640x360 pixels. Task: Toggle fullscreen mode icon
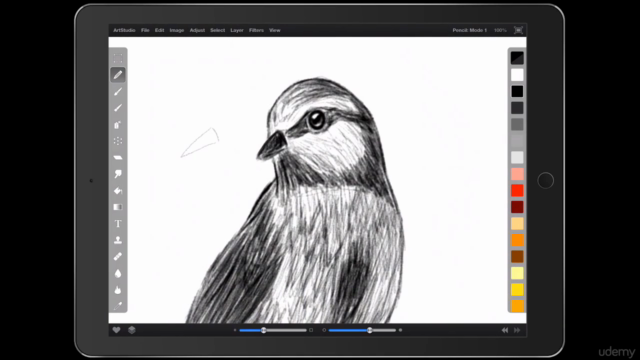coord(518,30)
